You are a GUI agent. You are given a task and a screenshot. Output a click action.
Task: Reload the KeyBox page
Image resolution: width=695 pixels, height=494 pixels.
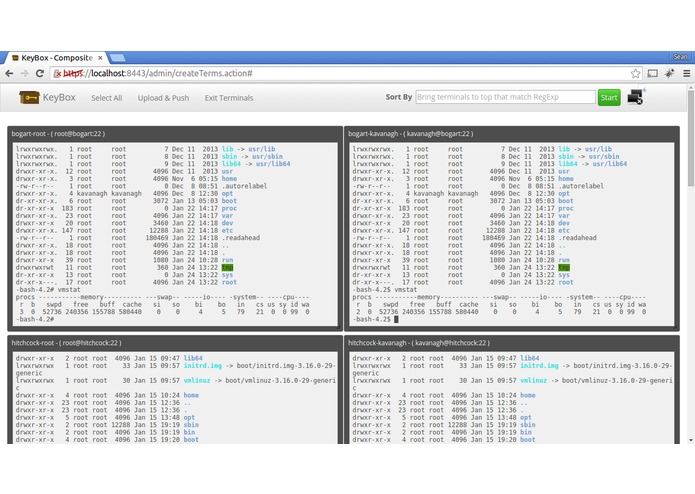coord(40,74)
